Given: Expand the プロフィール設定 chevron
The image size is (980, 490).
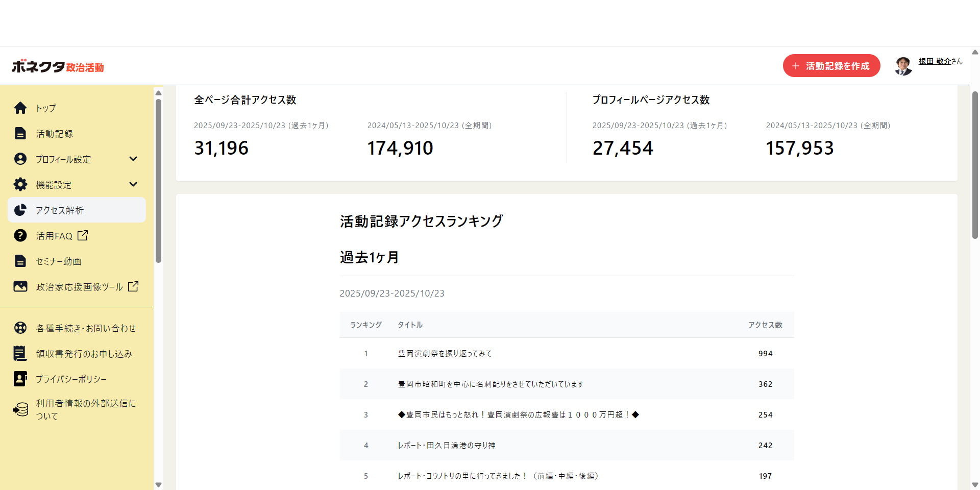Looking at the screenshot, I should click(133, 159).
